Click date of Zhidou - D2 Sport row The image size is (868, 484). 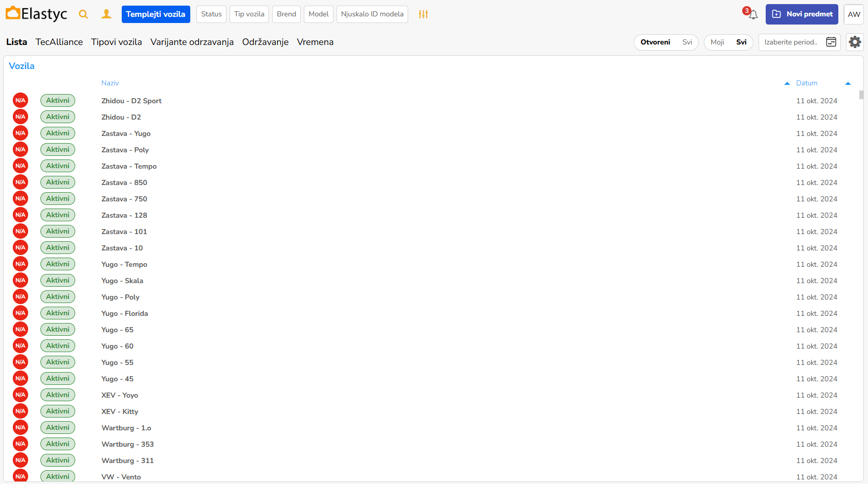(x=817, y=101)
